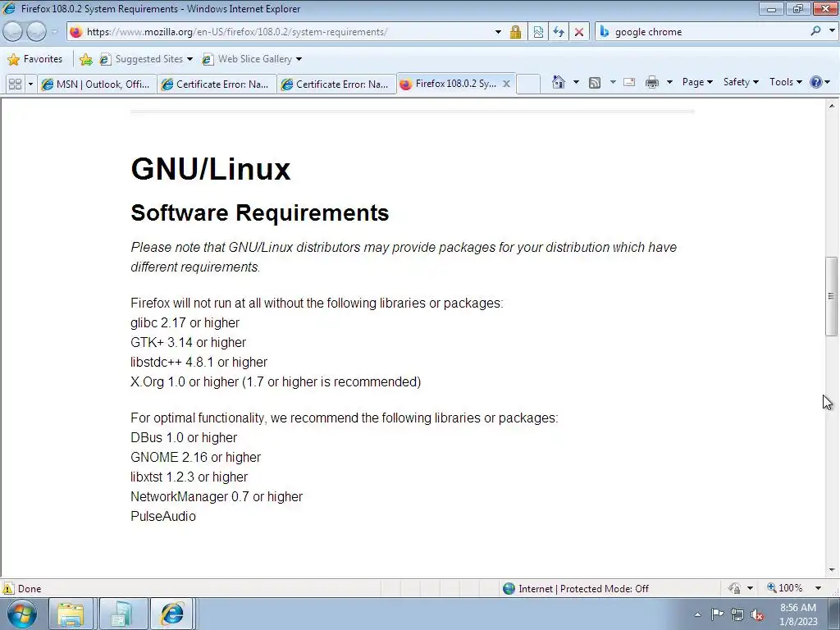
Task: Click the security lock icon in address bar
Action: [515, 32]
